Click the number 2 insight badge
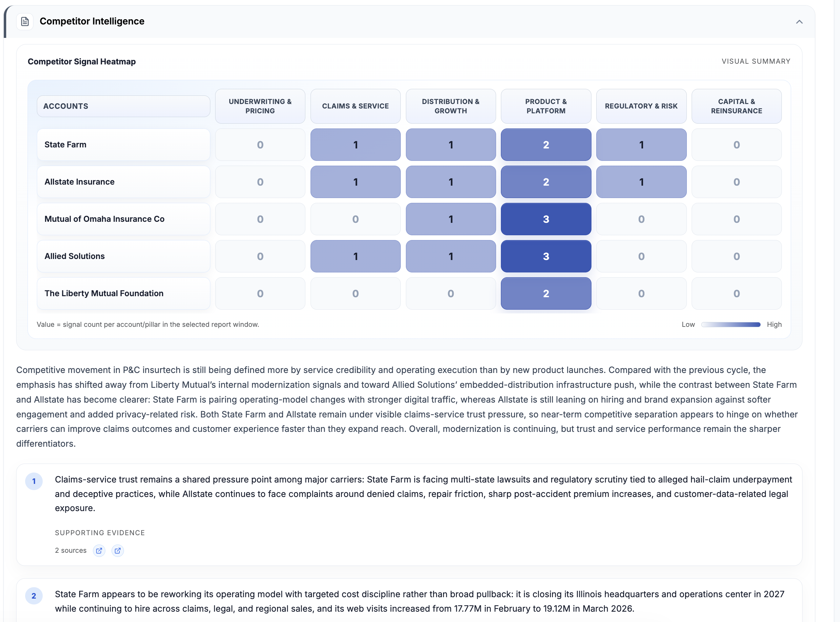This screenshot has width=840, height=622. click(x=34, y=595)
